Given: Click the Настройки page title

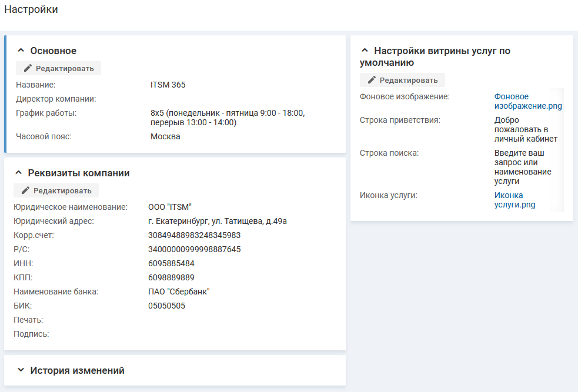Looking at the screenshot, I should click(31, 10).
